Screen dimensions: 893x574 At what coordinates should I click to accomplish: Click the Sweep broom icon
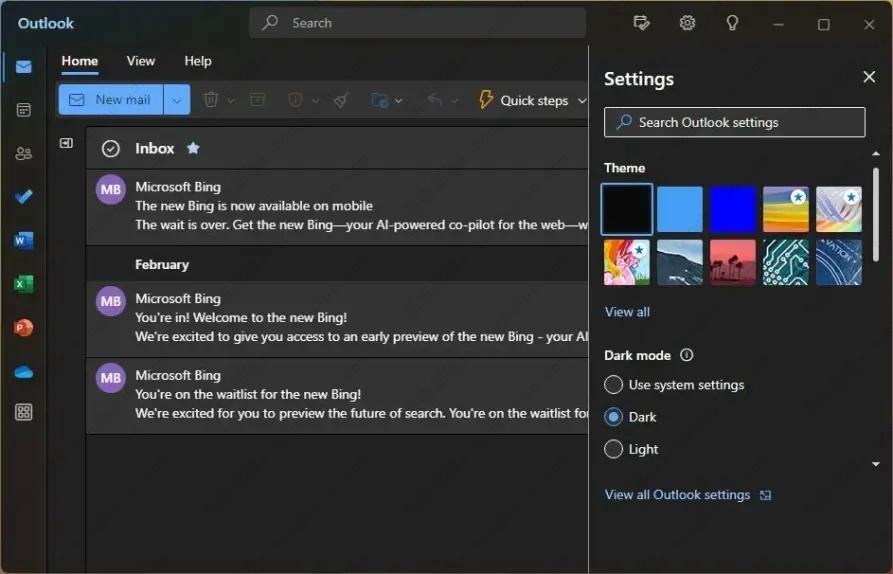pyautogui.click(x=341, y=100)
